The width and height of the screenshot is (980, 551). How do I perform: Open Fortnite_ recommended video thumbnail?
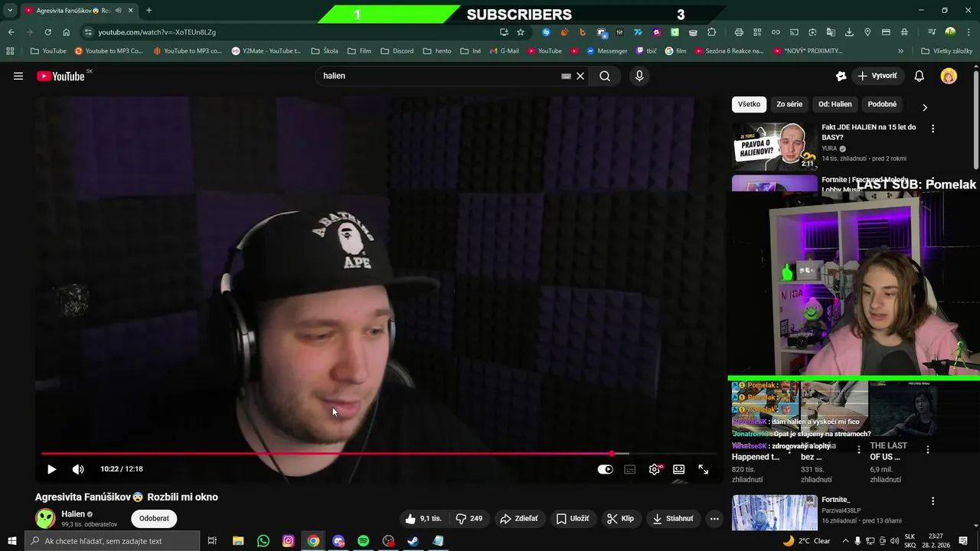(x=774, y=513)
